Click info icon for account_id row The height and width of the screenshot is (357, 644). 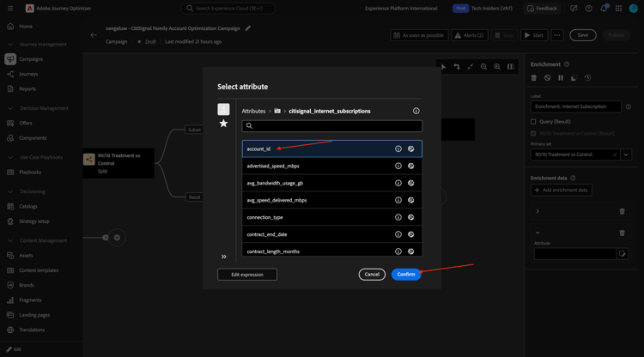(x=398, y=149)
